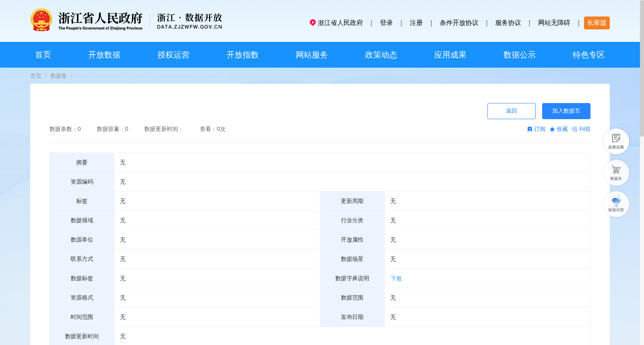Screen dimensions: 644x345
Task: Click the 浙江省人民政府 header link
Action: coord(341,23)
